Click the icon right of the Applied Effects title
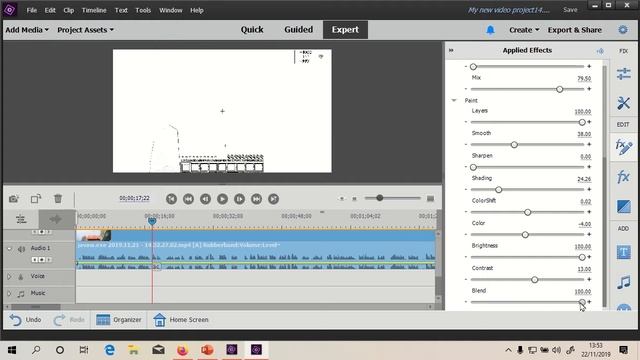The image size is (640, 360). 600,51
